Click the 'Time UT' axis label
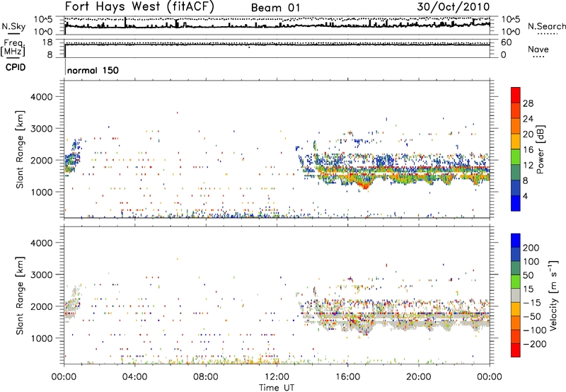Screen dimensions: 566x392 [277, 388]
